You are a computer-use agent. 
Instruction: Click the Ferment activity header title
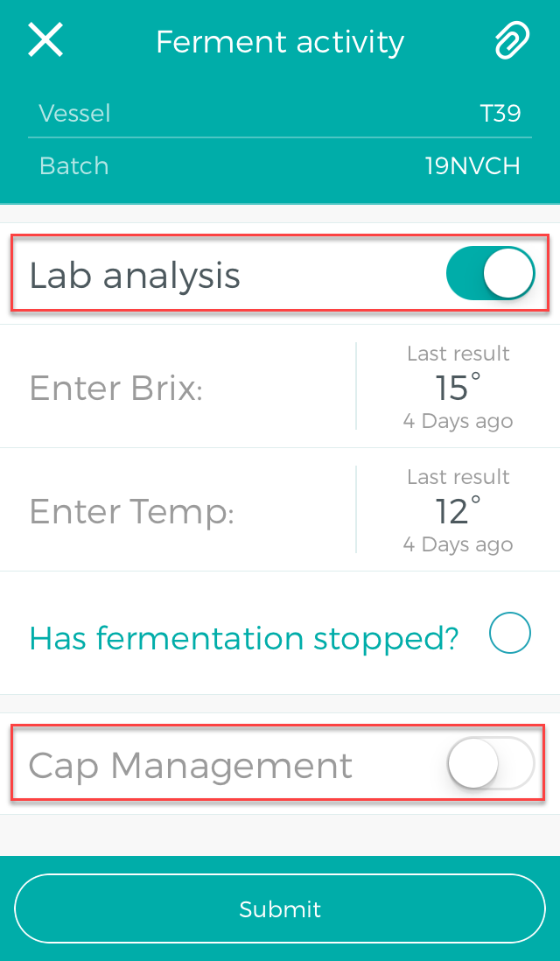tap(280, 42)
